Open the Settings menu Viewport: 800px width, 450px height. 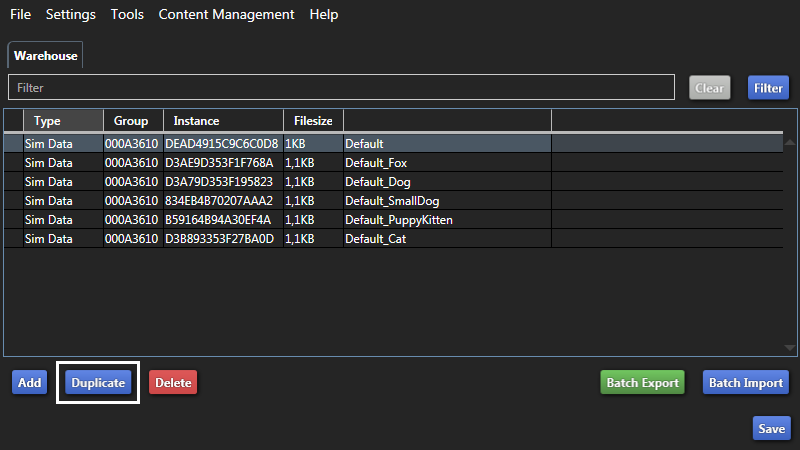71,15
